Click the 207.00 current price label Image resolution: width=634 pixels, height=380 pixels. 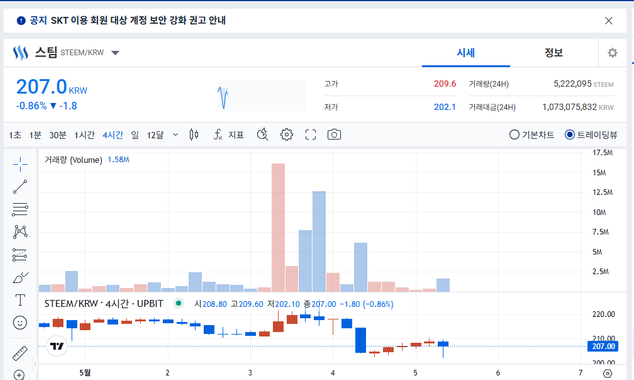click(x=602, y=346)
